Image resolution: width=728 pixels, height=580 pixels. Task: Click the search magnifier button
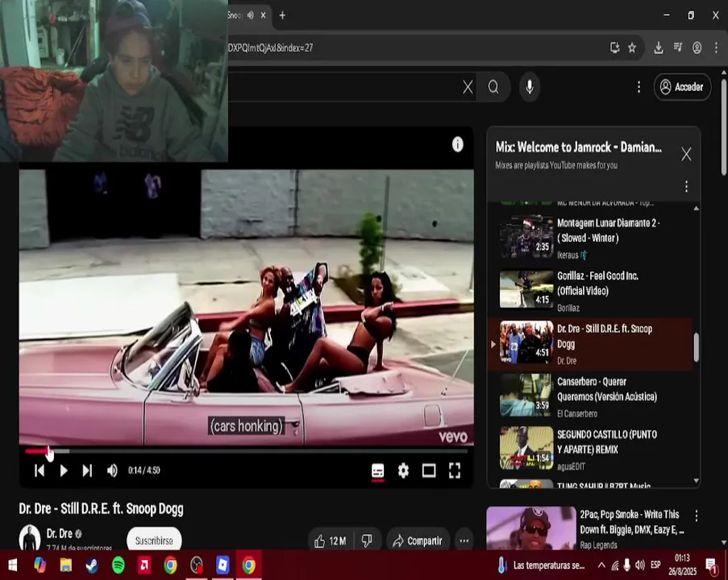[493, 87]
